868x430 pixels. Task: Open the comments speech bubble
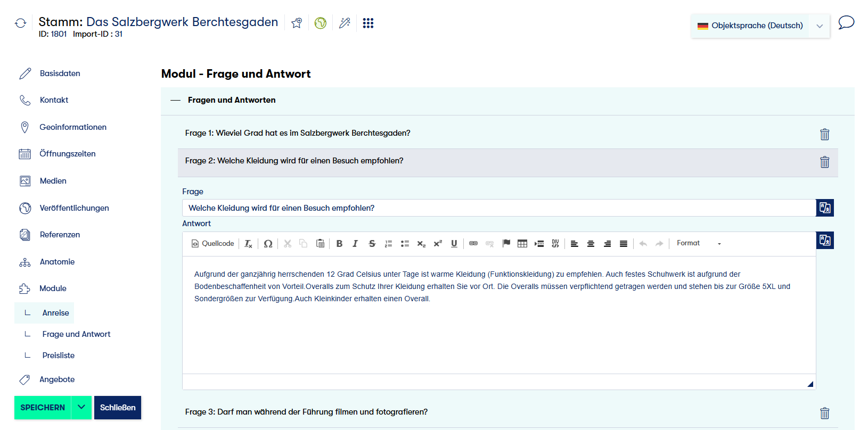[846, 23]
